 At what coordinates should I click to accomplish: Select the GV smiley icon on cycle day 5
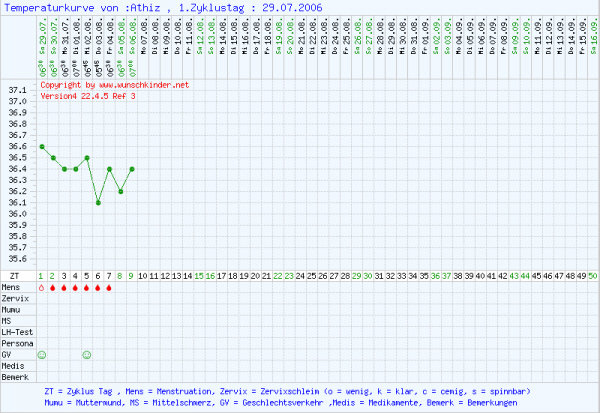(87, 354)
